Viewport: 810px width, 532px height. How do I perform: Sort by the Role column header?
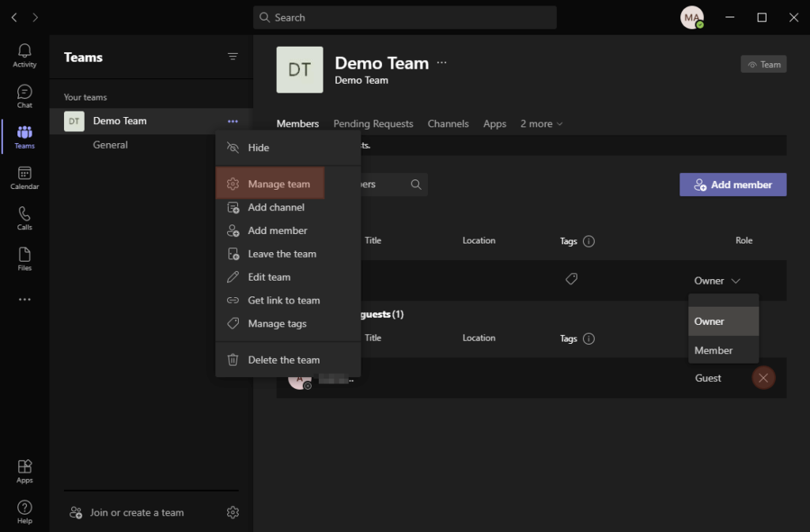point(744,240)
